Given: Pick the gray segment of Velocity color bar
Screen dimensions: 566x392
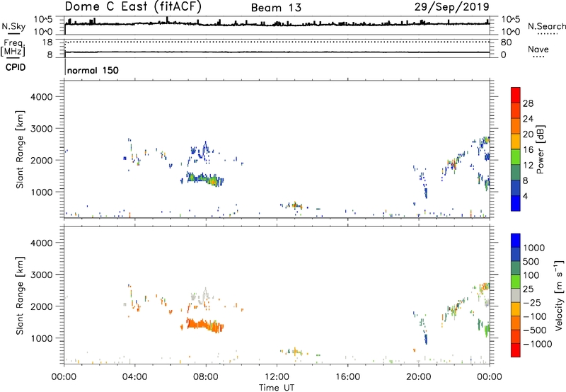Looking at the screenshot, I should [x=516, y=295].
